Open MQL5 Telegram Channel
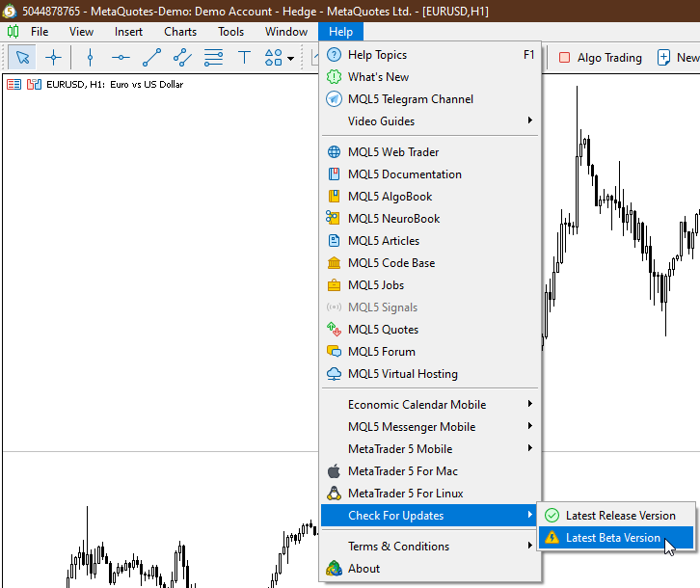 (430, 99)
